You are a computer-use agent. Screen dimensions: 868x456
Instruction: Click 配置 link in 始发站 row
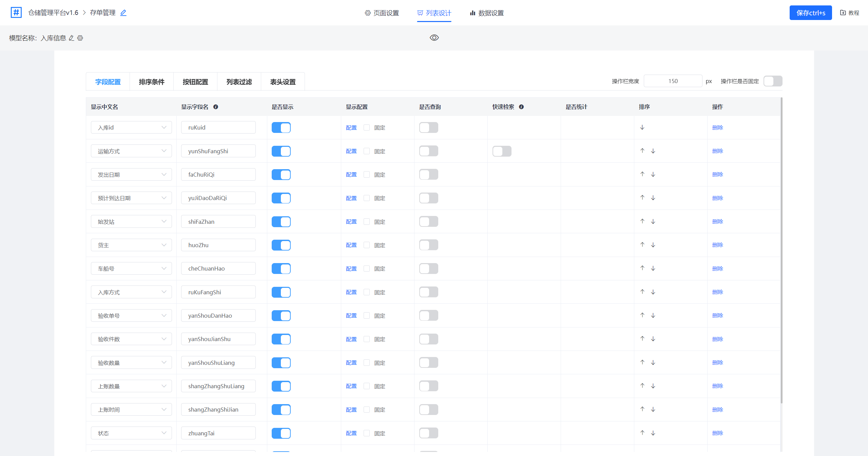351,222
